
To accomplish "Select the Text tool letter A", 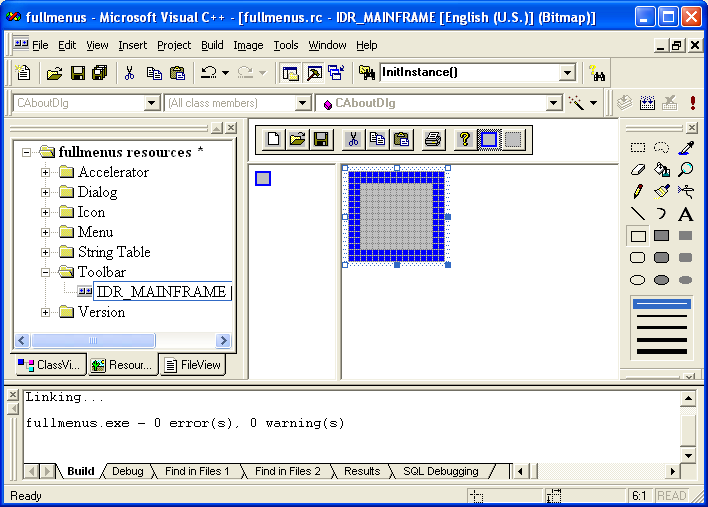I will (x=685, y=214).
